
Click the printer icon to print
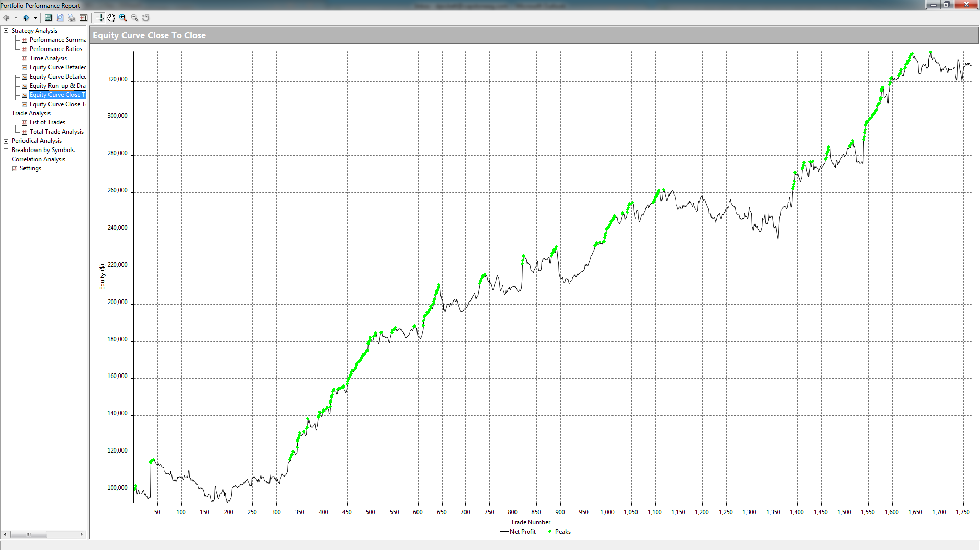(x=71, y=18)
